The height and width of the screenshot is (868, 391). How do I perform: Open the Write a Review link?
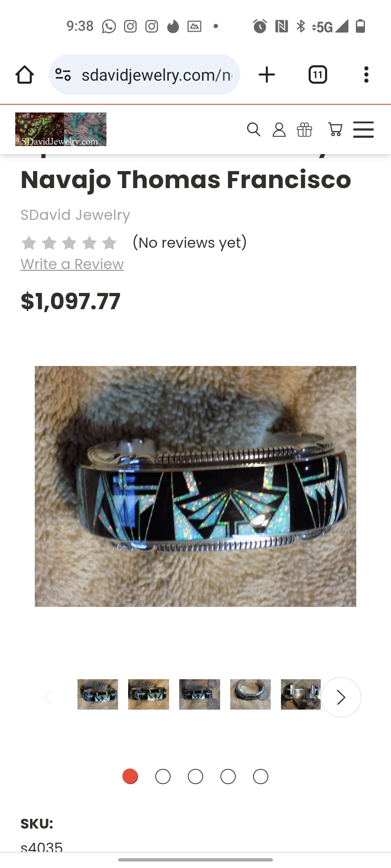pos(72,264)
